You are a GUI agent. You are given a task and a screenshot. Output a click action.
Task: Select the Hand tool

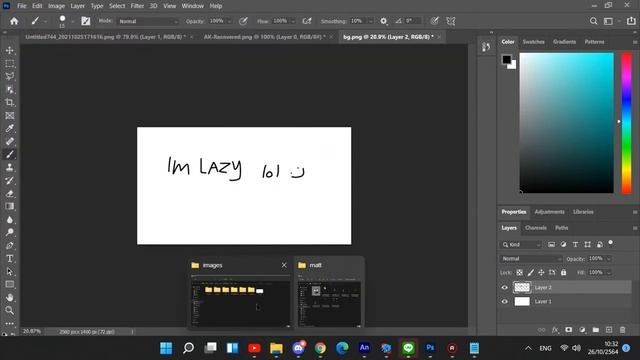[x=10, y=298]
